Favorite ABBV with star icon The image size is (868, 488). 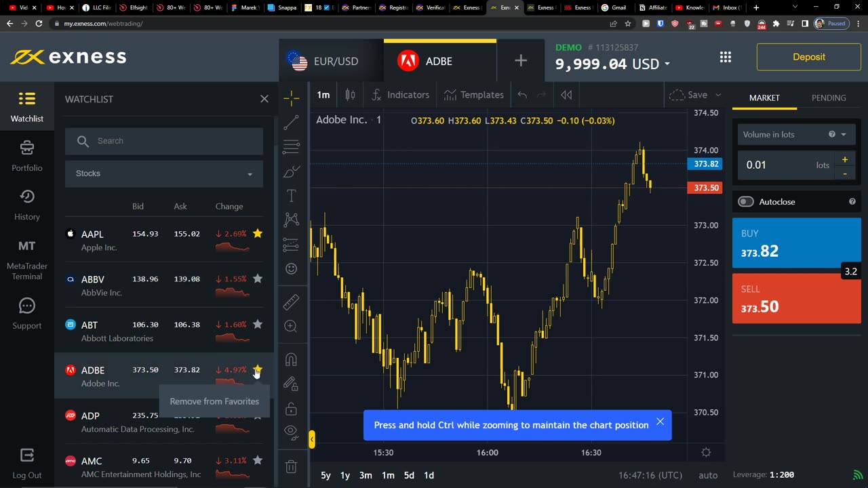point(258,279)
